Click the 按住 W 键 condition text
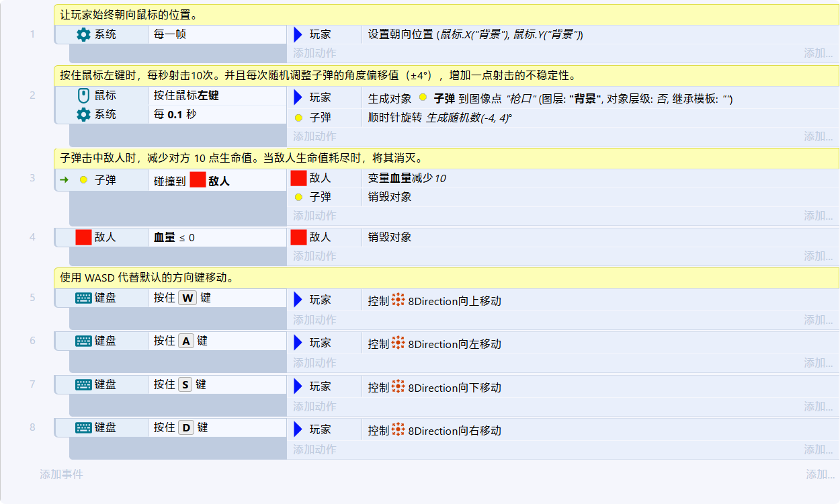 click(x=182, y=298)
